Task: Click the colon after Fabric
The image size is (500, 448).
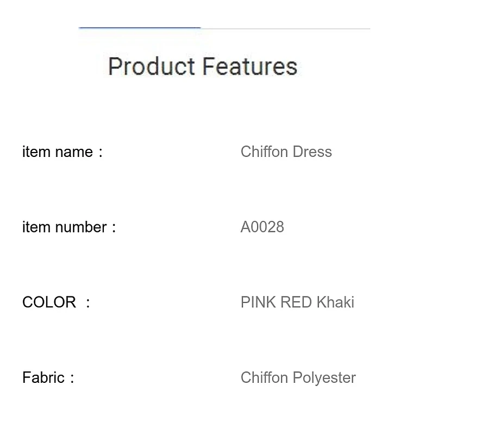Action: point(72,378)
